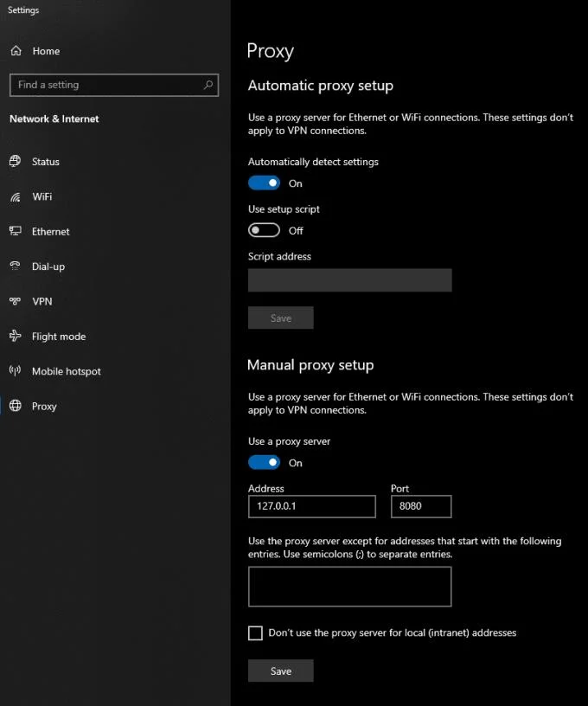
Task: Select the Proxy sidebar item
Action: [x=114, y=406]
